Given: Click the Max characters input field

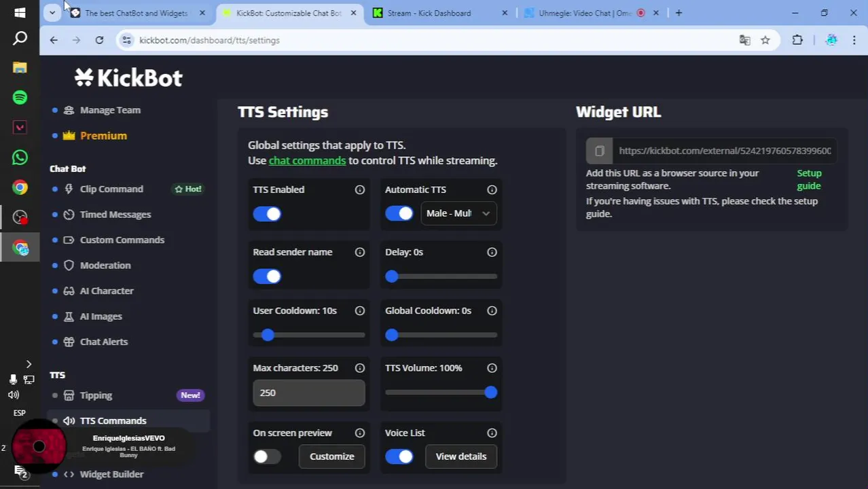Looking at the screenshot, I should 309,393.
